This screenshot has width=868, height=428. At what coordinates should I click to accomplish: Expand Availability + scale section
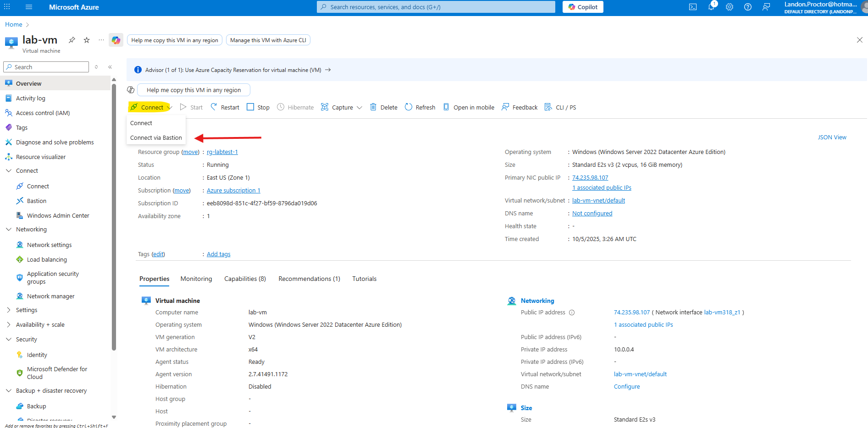coord(8,324)
